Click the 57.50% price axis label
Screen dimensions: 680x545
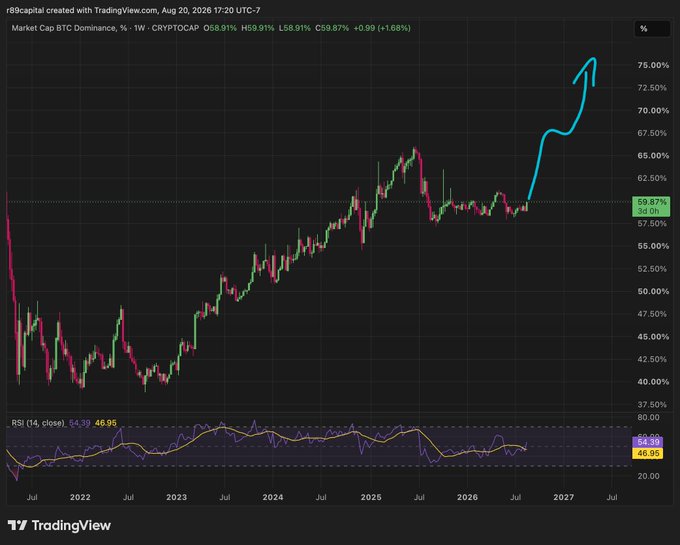coord(652,224)
